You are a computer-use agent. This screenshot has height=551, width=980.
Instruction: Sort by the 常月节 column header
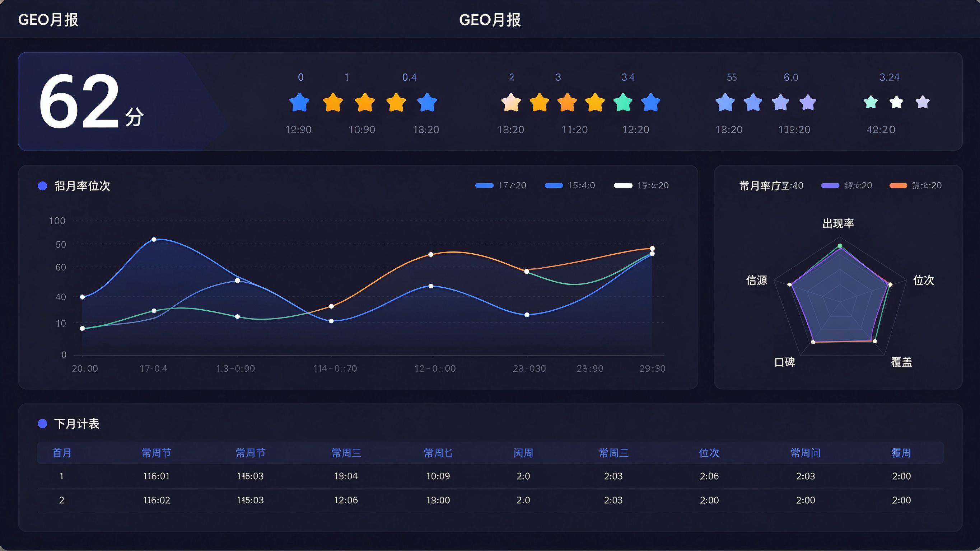tap(250, 453)
